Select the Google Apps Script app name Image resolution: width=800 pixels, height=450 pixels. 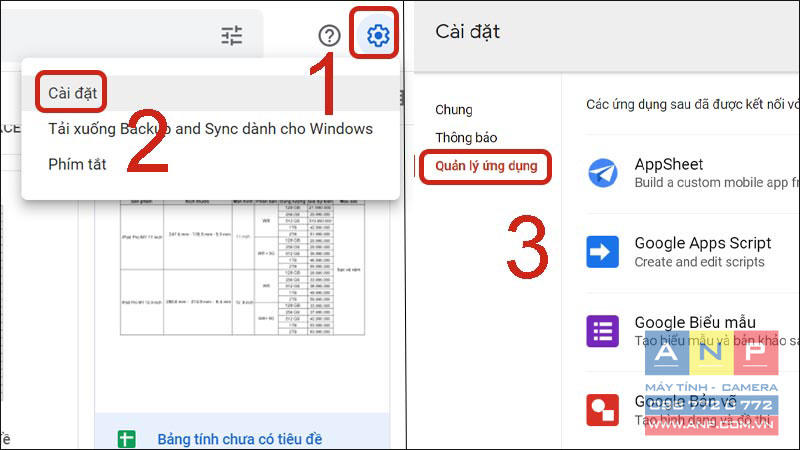coord(703,243)
